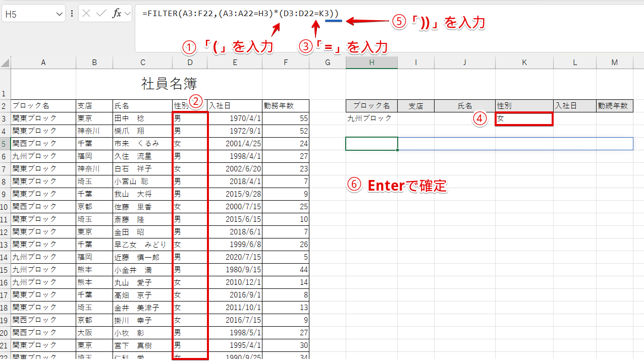Click the 大阪 branch cell
This screenshot has height=362, width=644.
pyautogui.click(x=94, y=333)
